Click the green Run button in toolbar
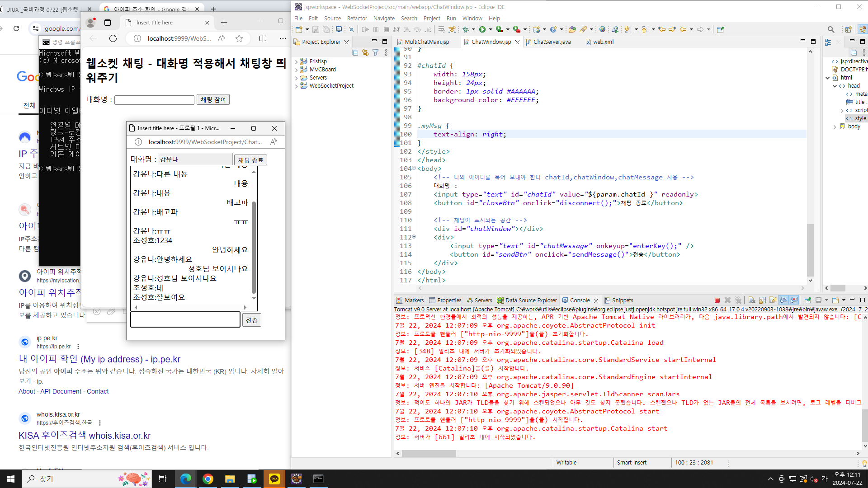Image resolution: width=868 pixels, height=488 pixels. [x=482, y=29]
